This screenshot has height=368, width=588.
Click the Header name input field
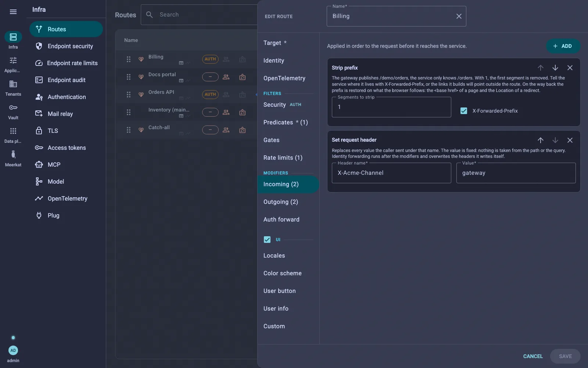(x=391, y=173)
